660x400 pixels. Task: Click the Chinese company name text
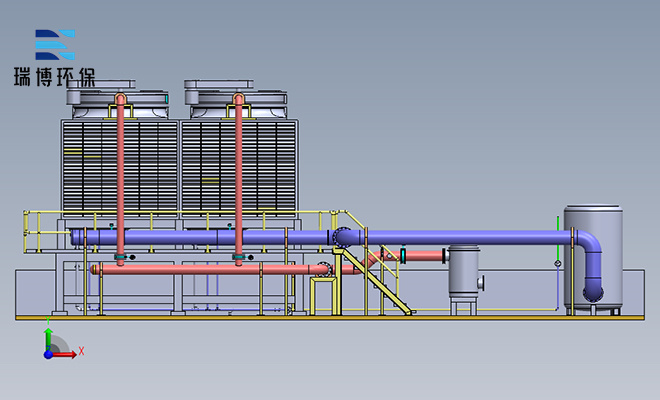[x=55, y=76]
